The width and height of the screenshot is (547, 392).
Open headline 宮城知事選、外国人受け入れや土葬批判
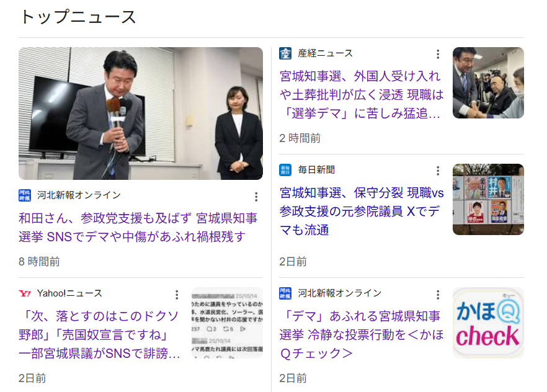pos(362,94)
